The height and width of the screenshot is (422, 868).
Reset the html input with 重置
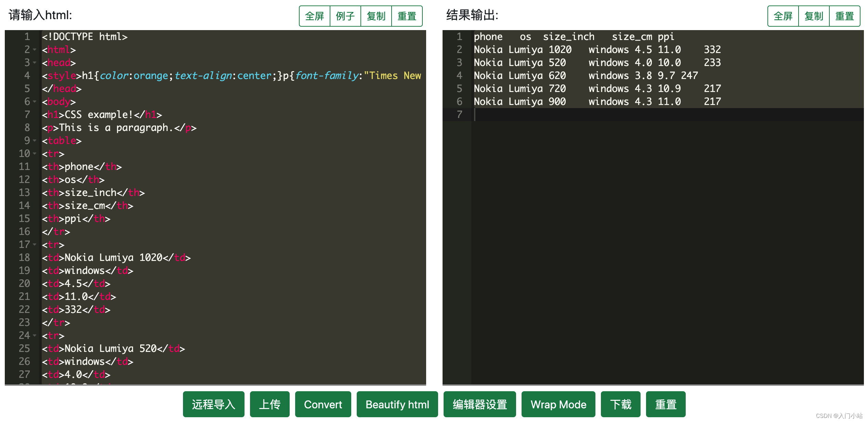407,16
